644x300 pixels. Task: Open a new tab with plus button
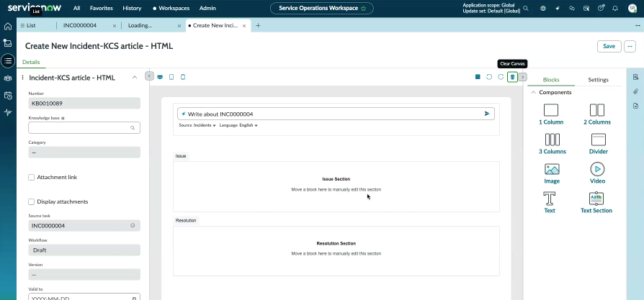coord(258,25)
